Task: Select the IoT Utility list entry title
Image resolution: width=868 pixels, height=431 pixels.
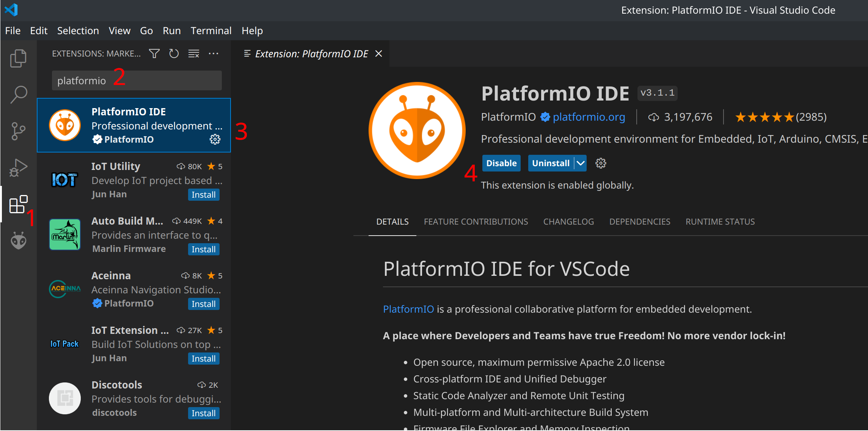Action: tap(116, 166)
